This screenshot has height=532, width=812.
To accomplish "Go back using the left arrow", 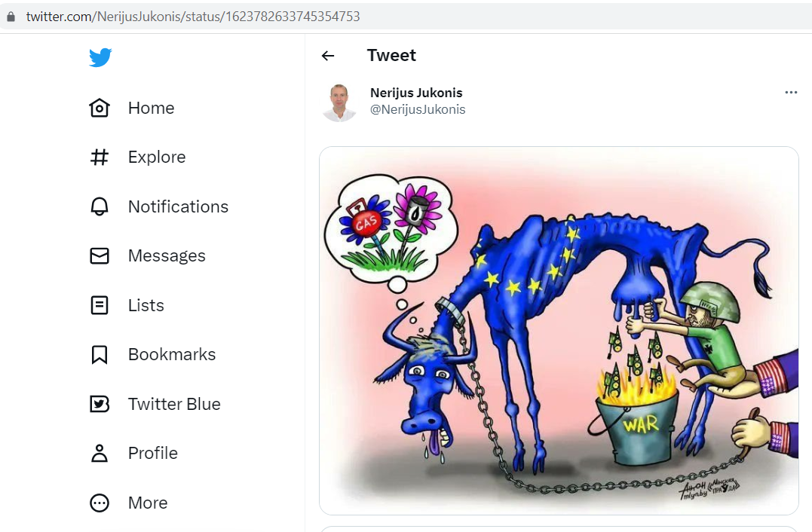I will tap(328, 55).
